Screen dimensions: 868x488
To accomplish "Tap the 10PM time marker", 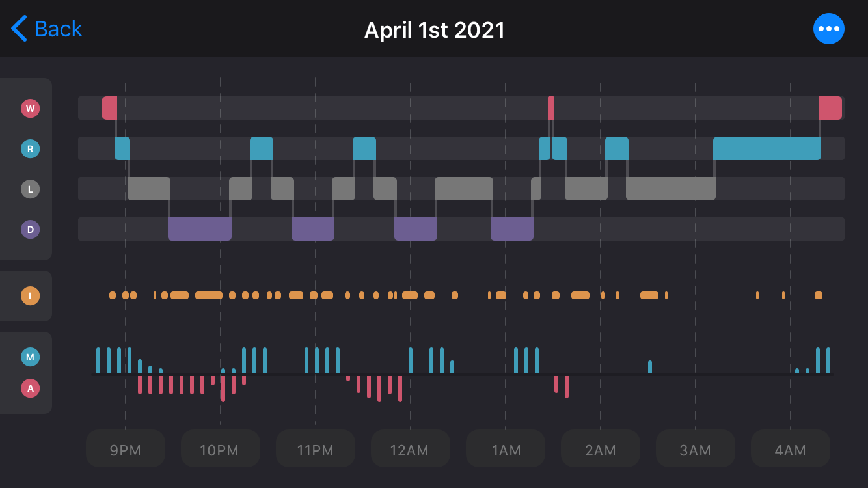I will pos(220,449).
